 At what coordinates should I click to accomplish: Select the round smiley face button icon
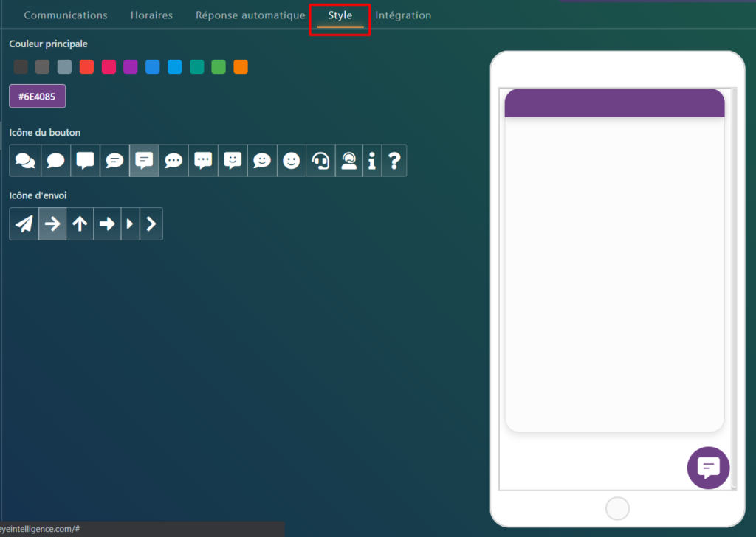(292, 161)
